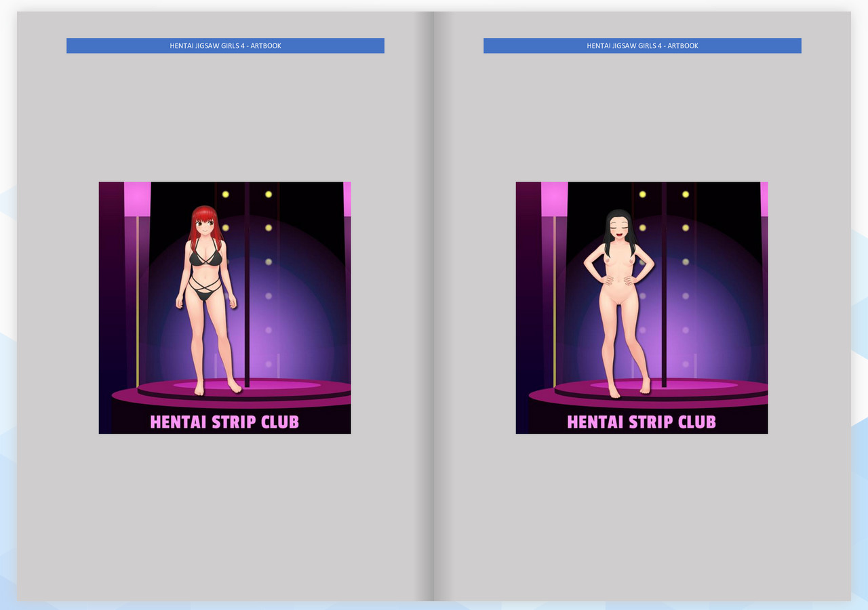Click the HENTAI STRIP CLUB text on right image
This screenshot has width=868, height=610.
642,422
